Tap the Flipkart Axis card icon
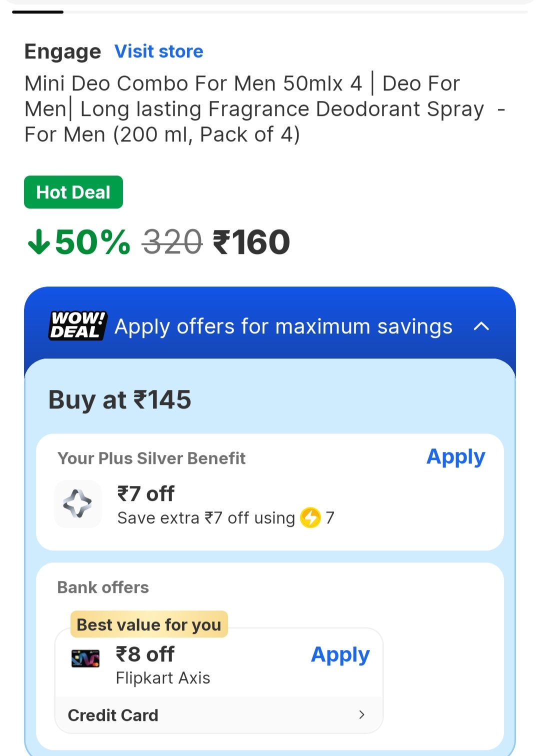The width and height of the screenshot is (540, 756). (x=85, y=658)
